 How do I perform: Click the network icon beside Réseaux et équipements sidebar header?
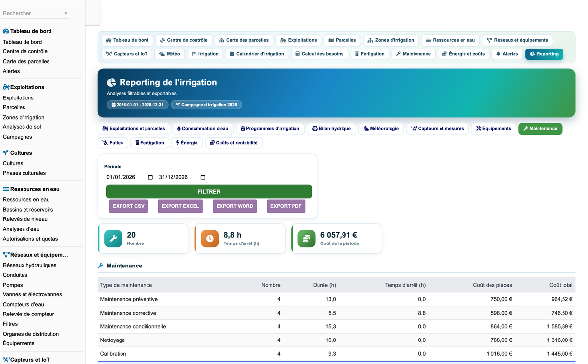point(6,255)
